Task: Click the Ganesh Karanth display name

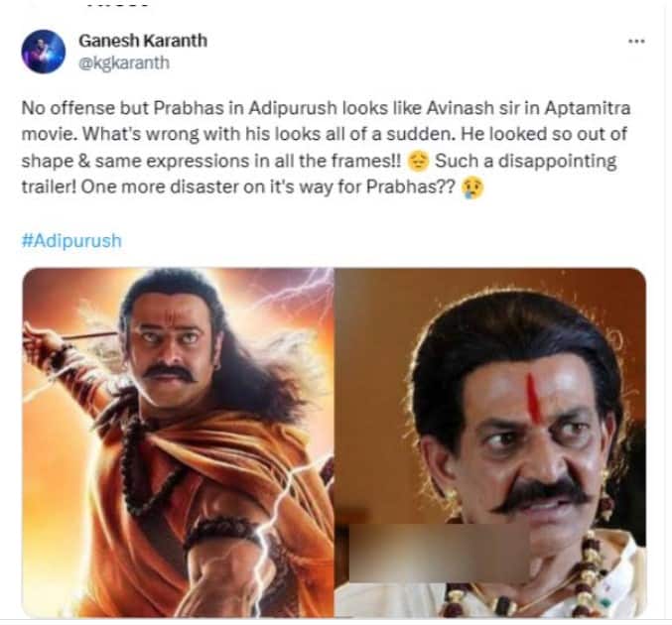Action: tap(143, 41)
